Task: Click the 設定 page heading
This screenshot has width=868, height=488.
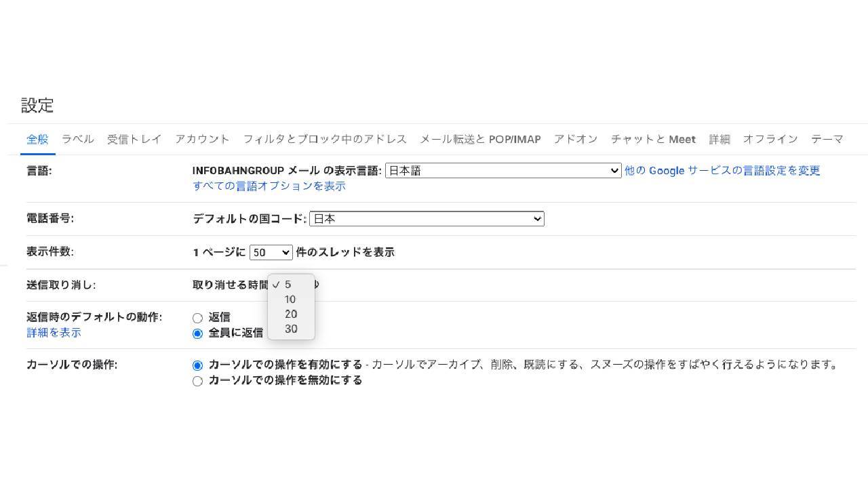Action: (37, 106)
